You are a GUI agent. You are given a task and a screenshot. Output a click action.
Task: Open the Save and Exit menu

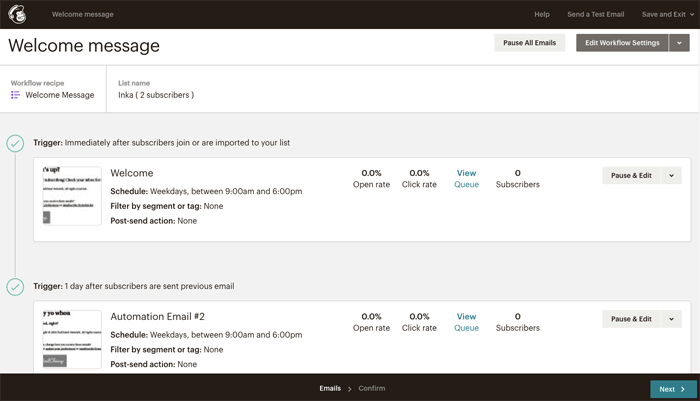(668, 14)
